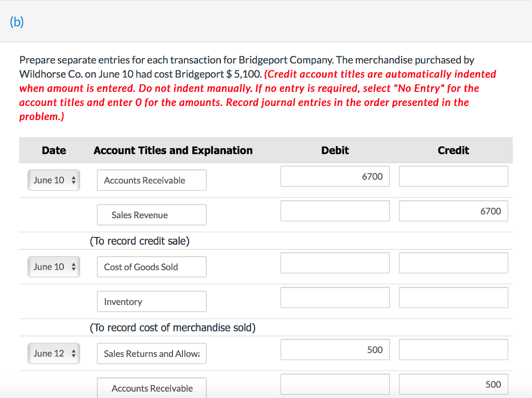Click the debit field showing 6700
Screen dimensions: 532x398
click(x=335, y=176)
